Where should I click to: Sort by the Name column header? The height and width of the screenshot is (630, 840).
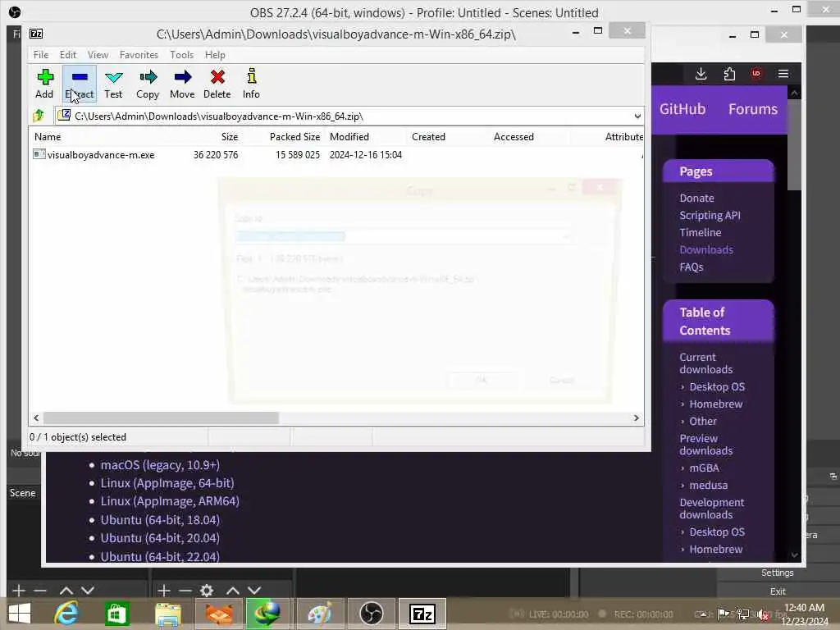coord(48,137)
